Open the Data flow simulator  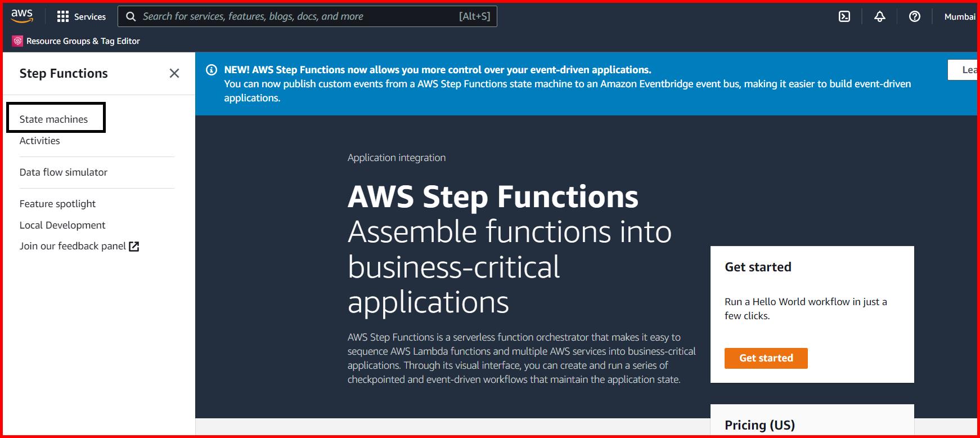[x=64, y=172]
